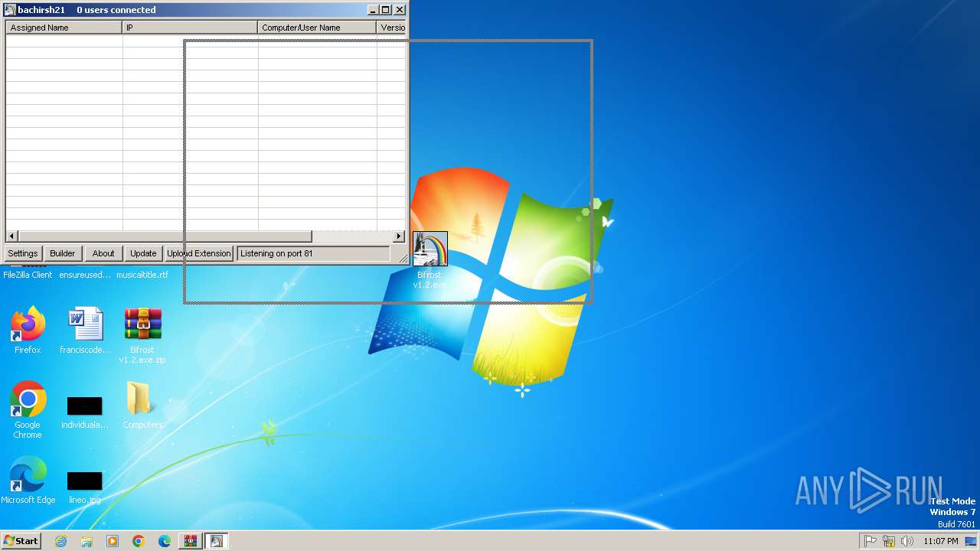This screenshot has height=551, width=980.
Task: Sort by the Assigned Name column header
Action: [x=64, y=28]
